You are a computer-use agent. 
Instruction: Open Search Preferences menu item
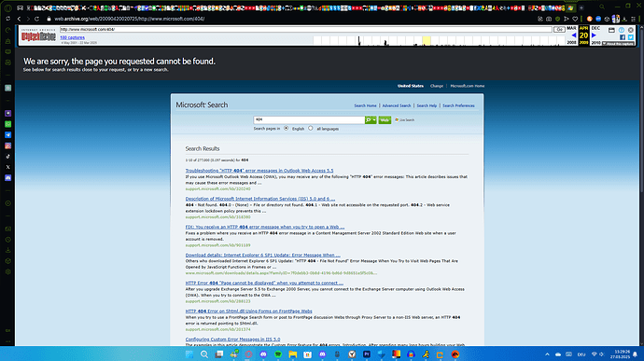pyautogui.click(x=458, y=105)
